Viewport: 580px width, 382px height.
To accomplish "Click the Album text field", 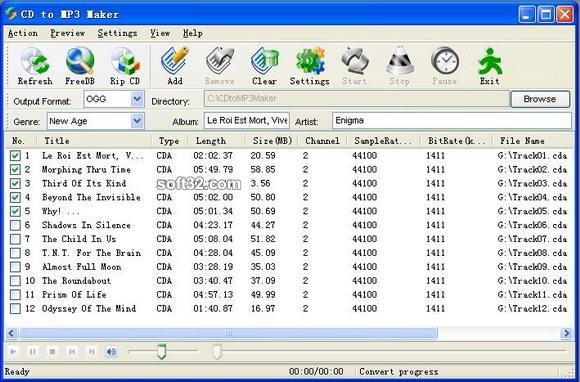I will [247, 121].
